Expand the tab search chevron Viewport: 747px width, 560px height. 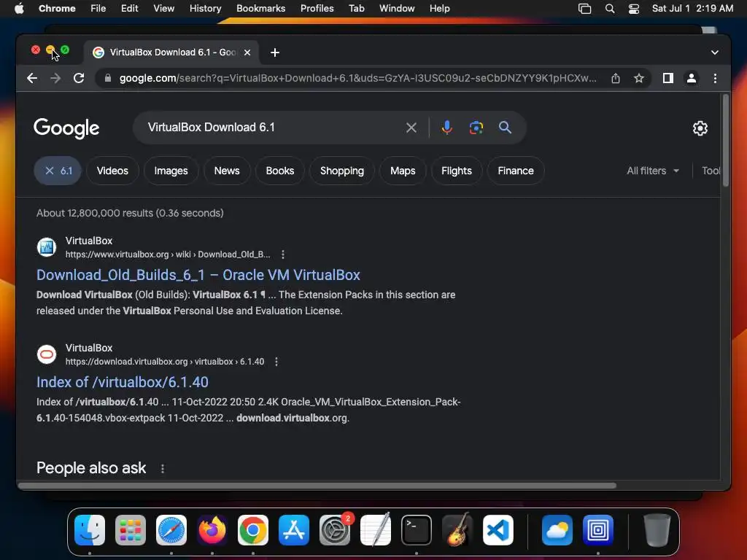[715, 52]
